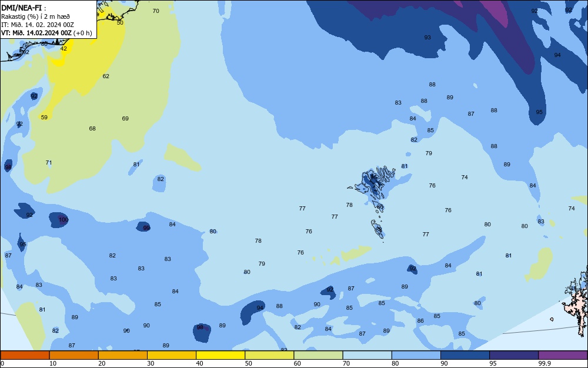Screen dimensions: 588x368
Task: Click the '69' humidity value
Action: tap(125, 118)
